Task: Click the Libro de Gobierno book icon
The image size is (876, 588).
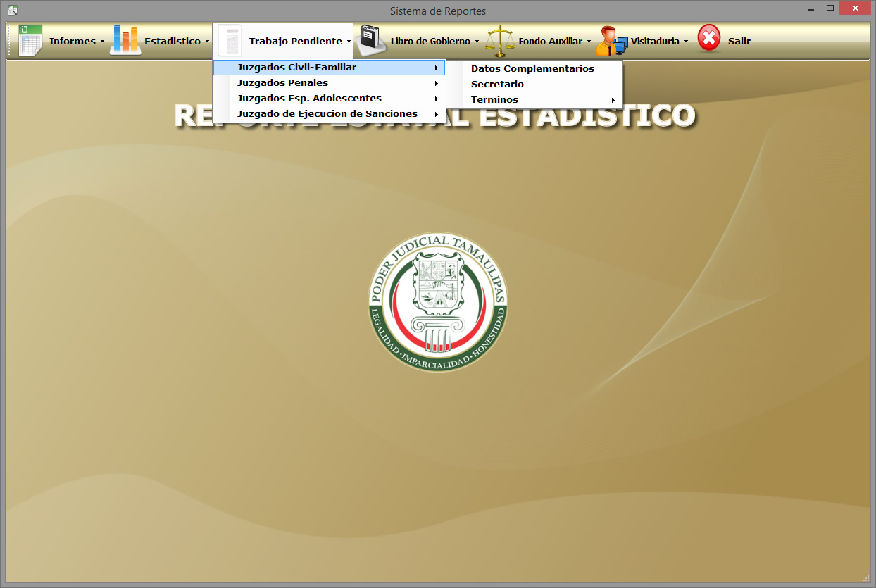Action: tap(370, 41)
